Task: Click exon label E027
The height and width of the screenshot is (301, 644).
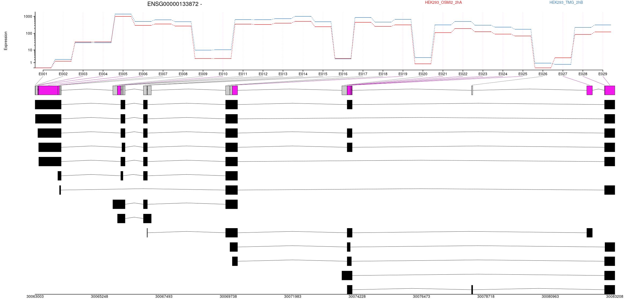Action: click(x=563, y=74)
